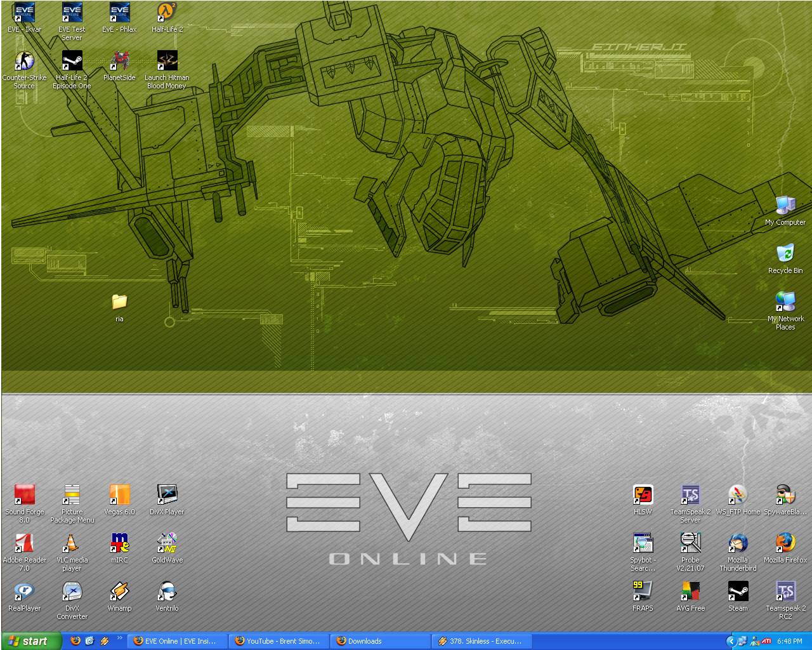The width and height of the screenshot is (812, 650).
Task: Click the Messenger buddy tray icon
Action: point(754,641)
